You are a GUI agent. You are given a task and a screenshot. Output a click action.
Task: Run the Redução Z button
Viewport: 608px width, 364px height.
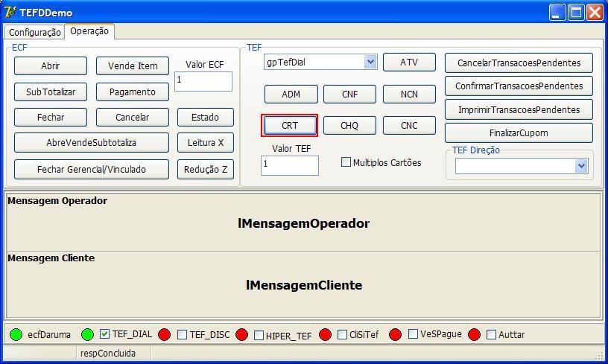(206, 169)
